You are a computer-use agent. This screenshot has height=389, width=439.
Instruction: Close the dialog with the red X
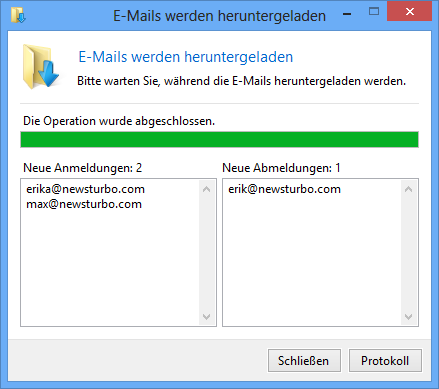click(410, 12)
